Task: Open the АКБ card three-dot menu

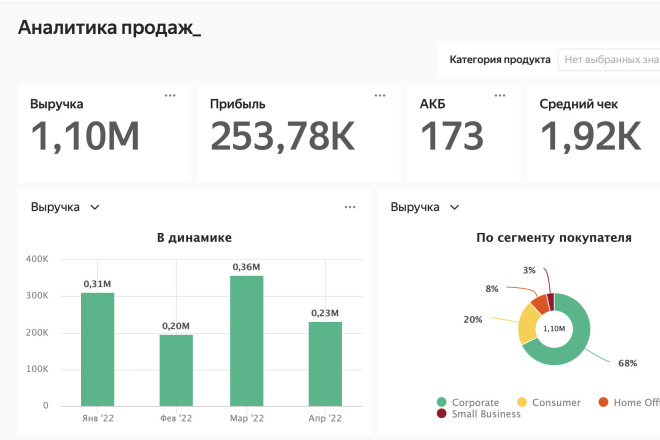Action: [500, 96]
